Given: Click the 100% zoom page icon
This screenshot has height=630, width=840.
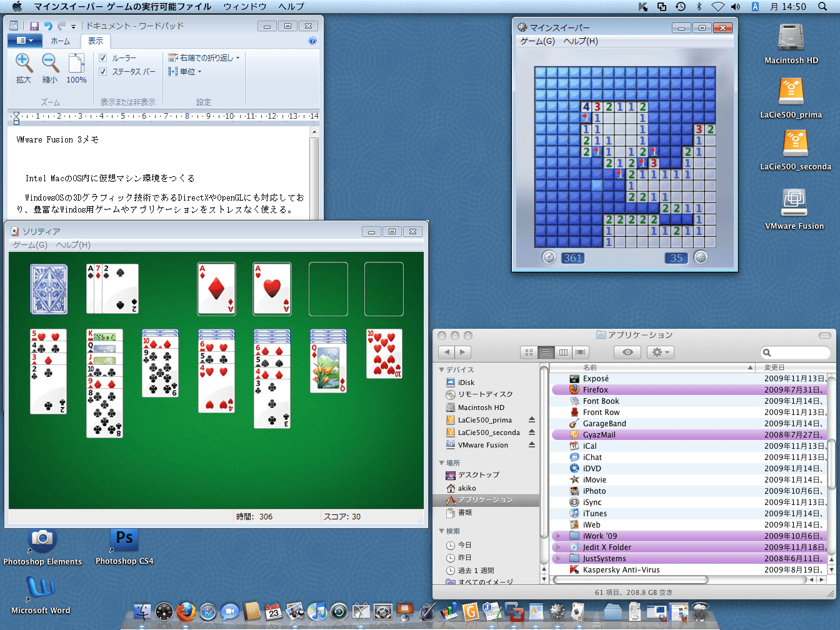Looking at the screenshot, I should click(76, 64).
